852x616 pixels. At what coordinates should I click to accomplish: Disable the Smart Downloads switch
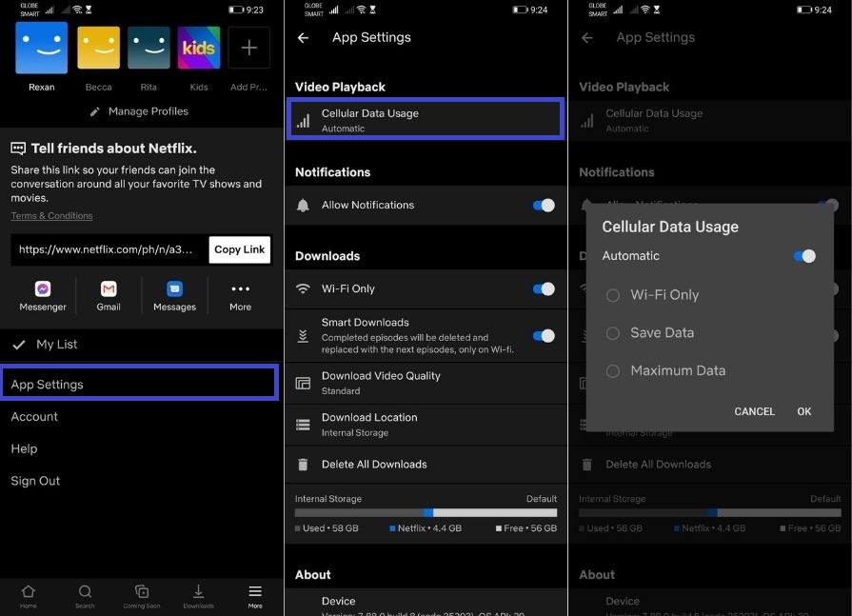click(x=543, y=336)
